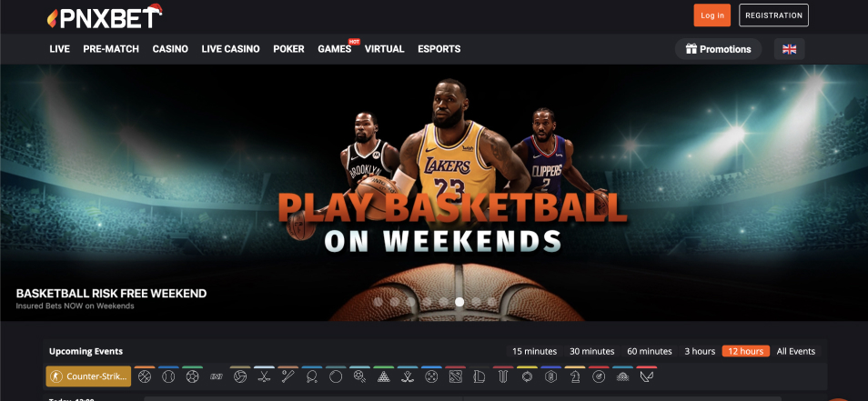Screen dimensions: 868x401
Task: Select the chess knight icon
Action: point(575,376)
